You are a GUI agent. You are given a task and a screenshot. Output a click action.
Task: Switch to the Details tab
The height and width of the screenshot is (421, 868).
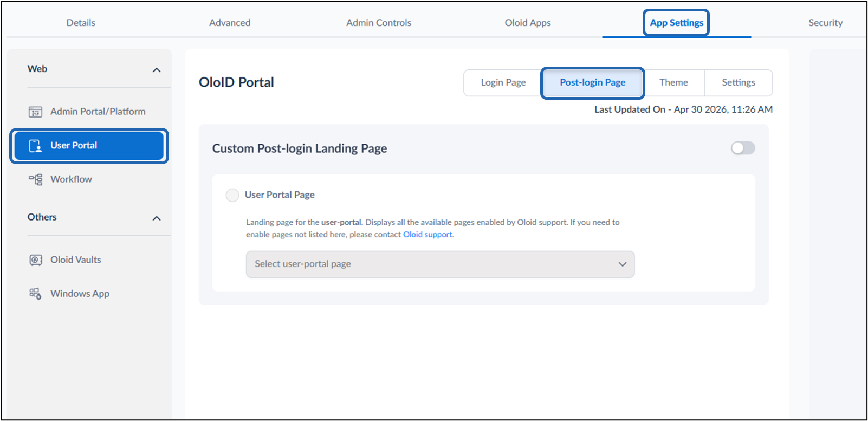tap(81, 23)
